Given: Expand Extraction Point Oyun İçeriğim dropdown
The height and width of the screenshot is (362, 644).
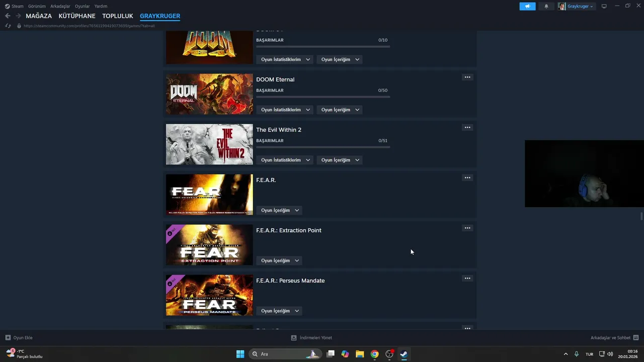Looking at the screenshot, I should pos(279,260).
